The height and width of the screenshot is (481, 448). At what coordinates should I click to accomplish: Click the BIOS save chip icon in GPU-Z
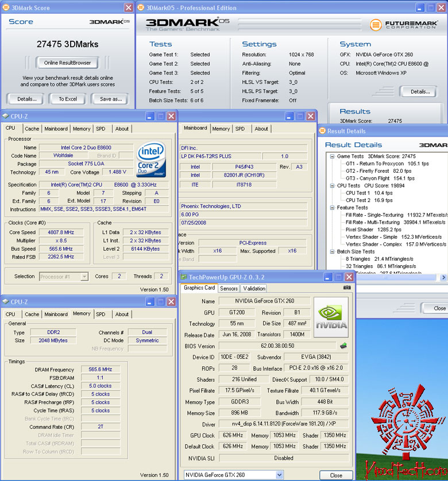point(343,346)
